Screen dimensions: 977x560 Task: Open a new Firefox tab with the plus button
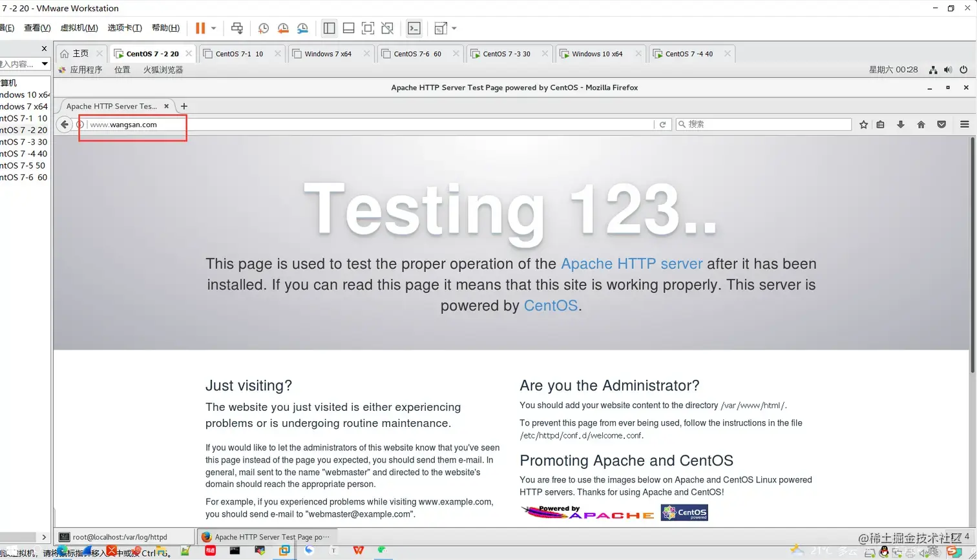[x=184, y=106]
